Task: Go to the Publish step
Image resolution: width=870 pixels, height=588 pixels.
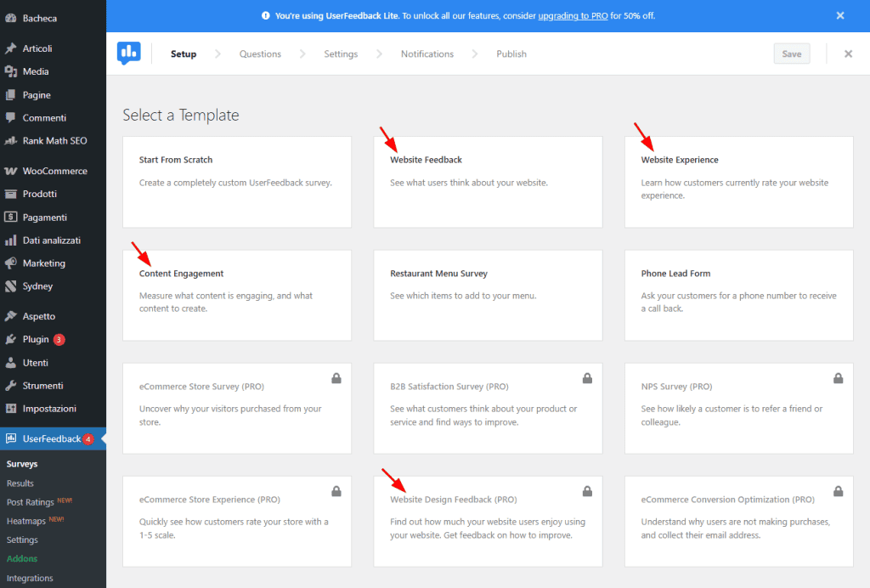Action: [511, 54]
